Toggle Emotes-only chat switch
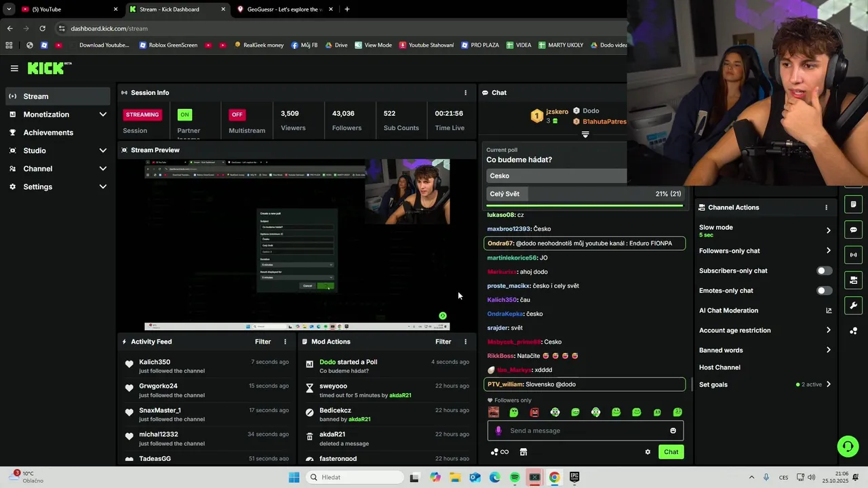Screen dimensions: 868x488 click(824, 291)
